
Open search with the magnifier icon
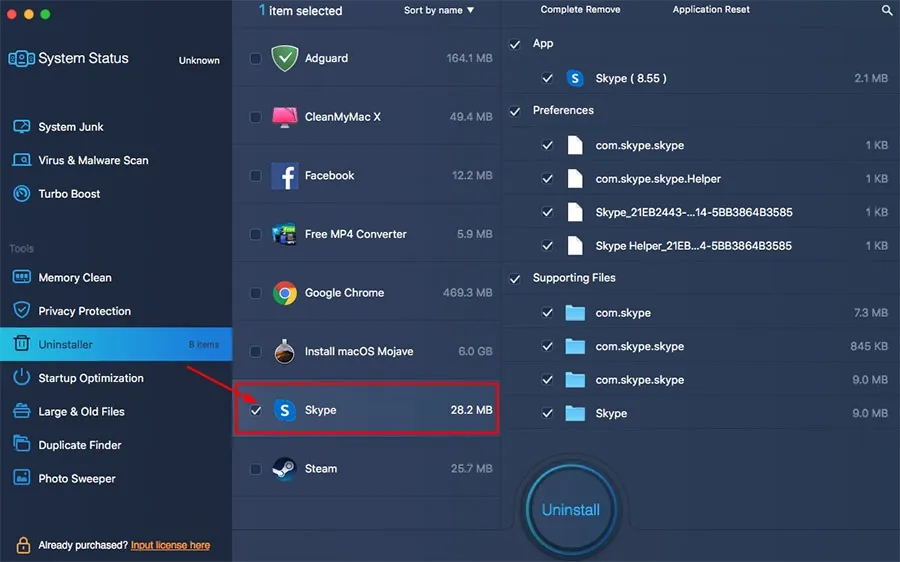[887, 10]
